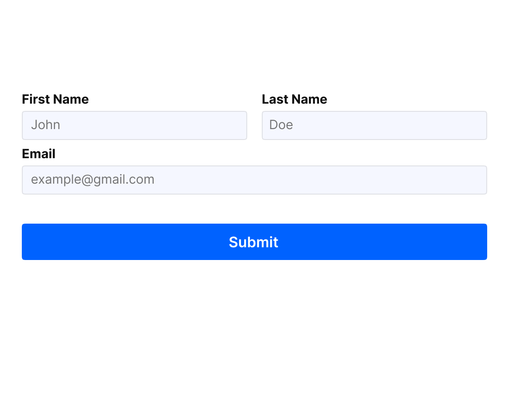Click the First Name input field

(x=135, y=125)
